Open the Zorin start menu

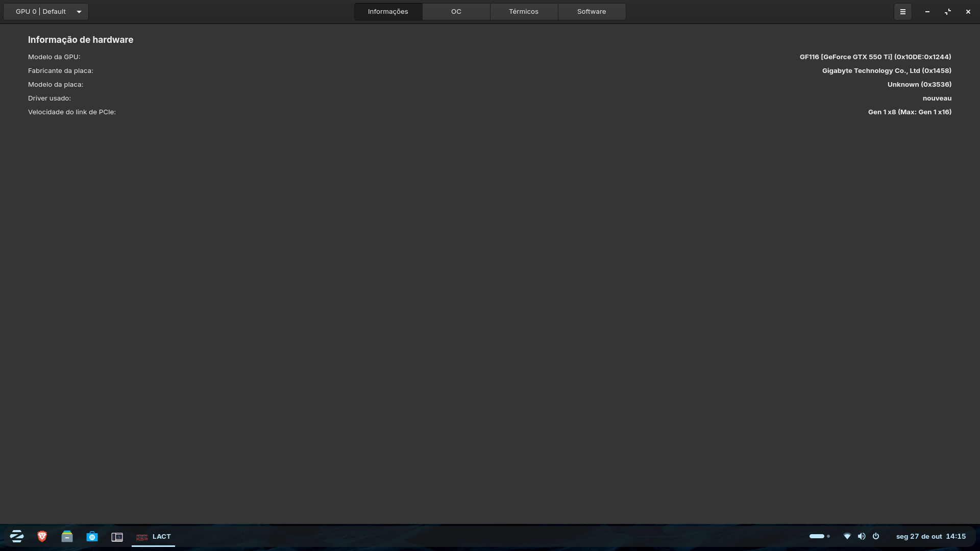[x=17, y=536]
